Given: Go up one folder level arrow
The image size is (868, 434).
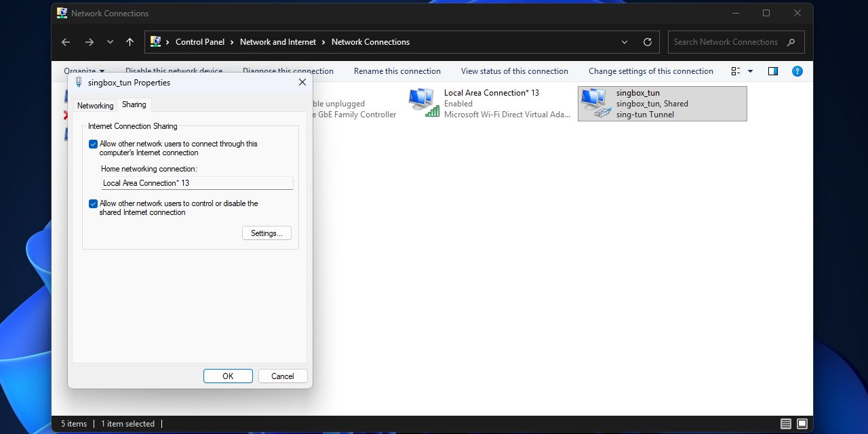Looking at the screenshot, I should (x=130, y=42).
